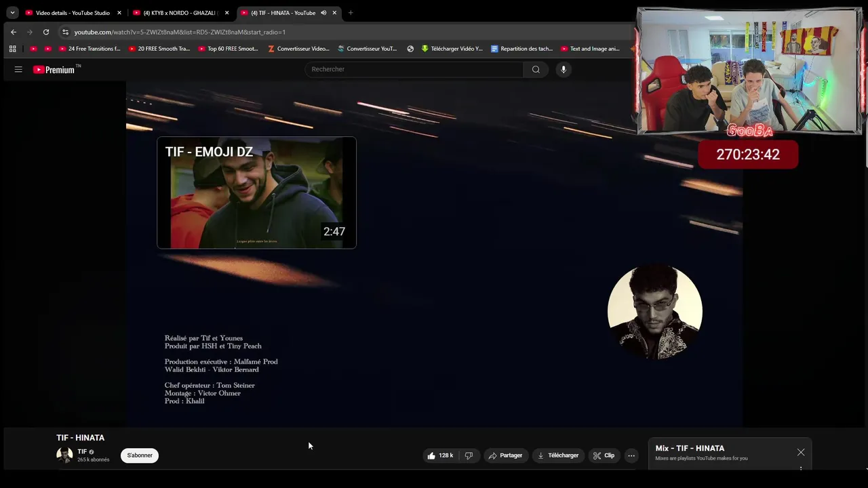This screenshot has width=868, height=488.
Task: Click the 265 k abonnés subscriber count
Action: tap(93, 460)
